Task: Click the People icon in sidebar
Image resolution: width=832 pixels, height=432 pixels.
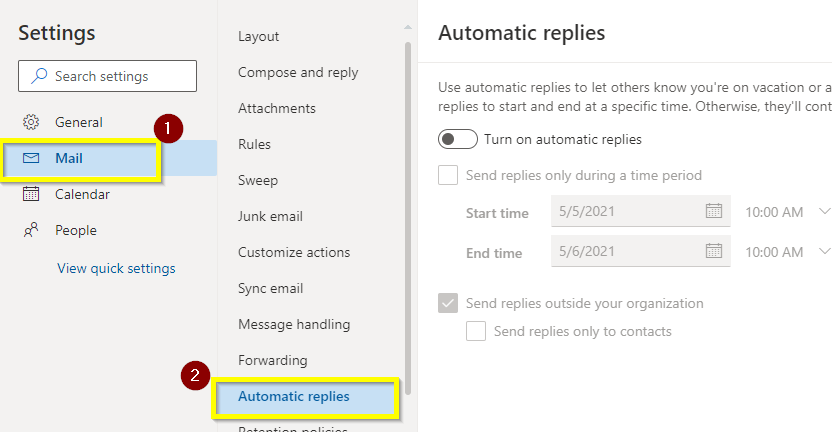Action: tap(31, 230)
